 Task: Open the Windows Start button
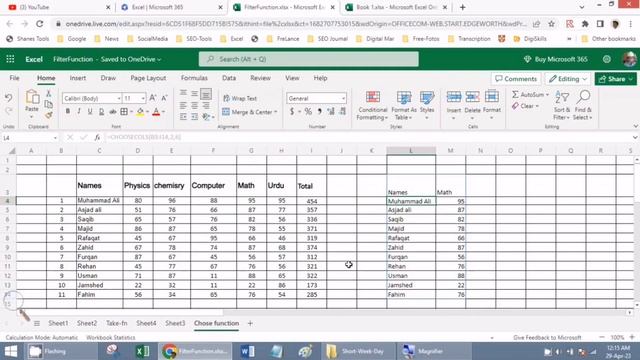point(11,351)
